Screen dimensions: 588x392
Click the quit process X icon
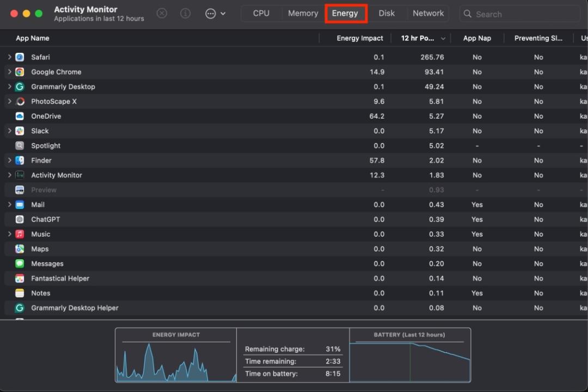tap(162, 13)
